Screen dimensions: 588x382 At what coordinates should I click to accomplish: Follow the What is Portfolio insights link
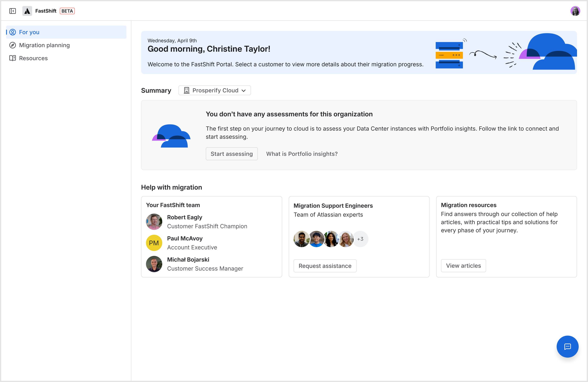pos(302,153)
